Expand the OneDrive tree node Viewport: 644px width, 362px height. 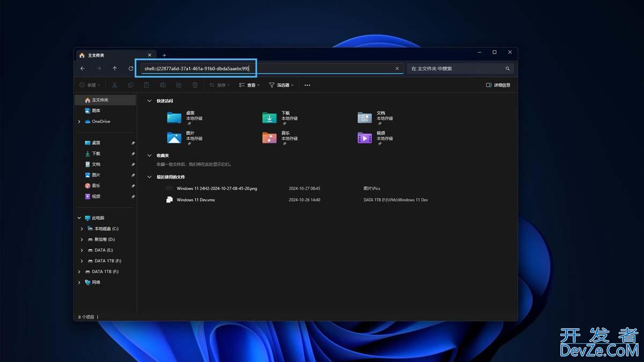pyautogui.click(x=79, y=122)
